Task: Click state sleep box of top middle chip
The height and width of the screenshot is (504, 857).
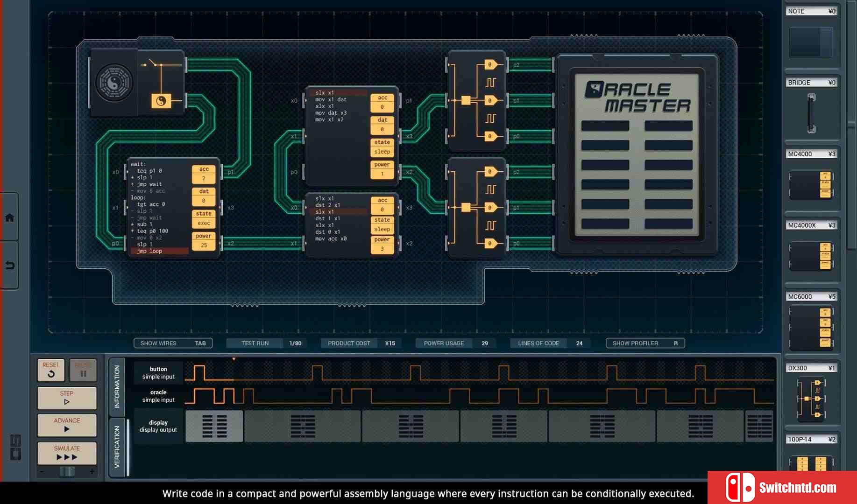Action: [x=382, y=147]
